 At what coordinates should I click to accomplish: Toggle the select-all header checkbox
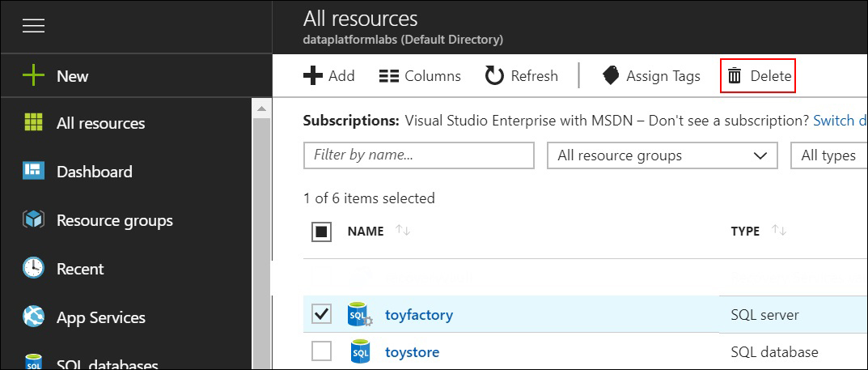pos(322,232)
